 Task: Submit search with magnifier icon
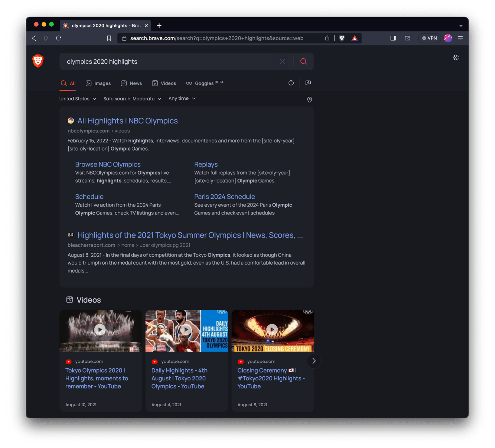304,62
